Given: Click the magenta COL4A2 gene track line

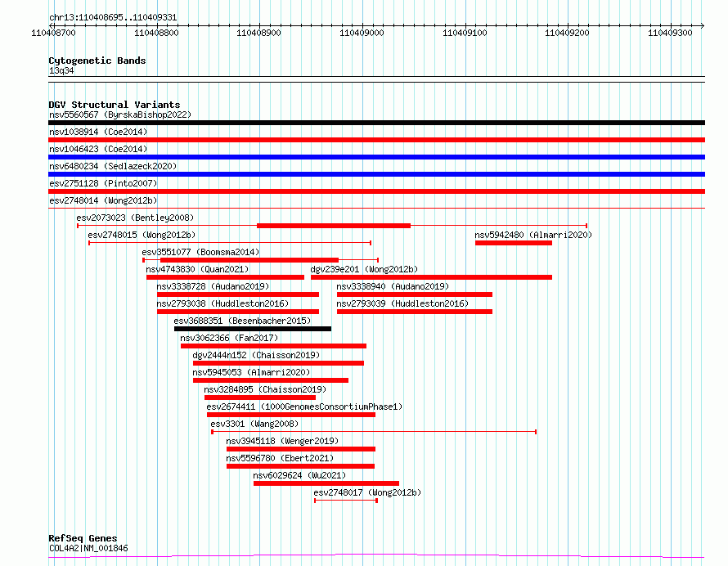Looking at the screenshot, I should pyautogui.click(x=376, y=556).
